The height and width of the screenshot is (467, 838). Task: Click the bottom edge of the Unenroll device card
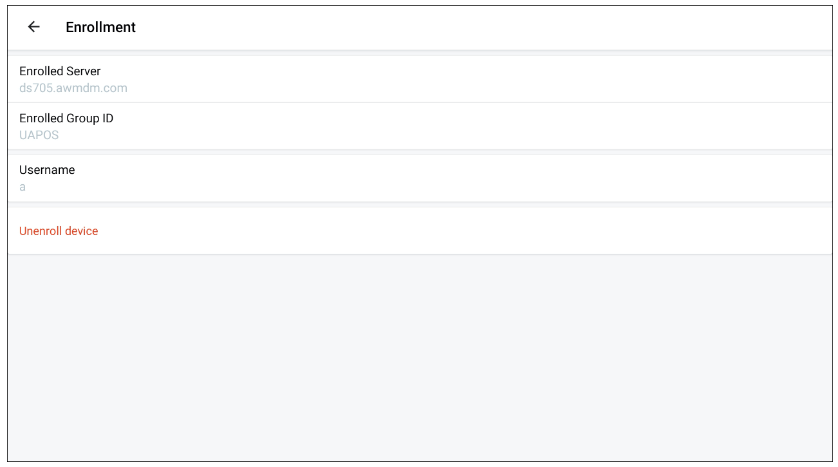(x=420, y=253)
